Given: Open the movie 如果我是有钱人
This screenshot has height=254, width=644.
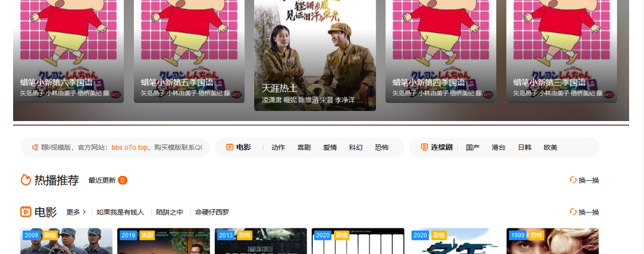Looking at the screenshot, I should click(120, 212).
